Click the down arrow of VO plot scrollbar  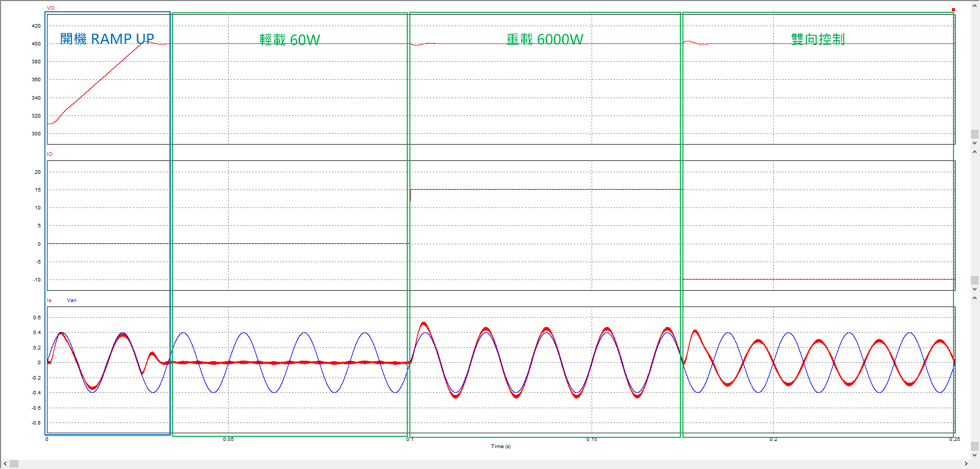coord(974,144)
